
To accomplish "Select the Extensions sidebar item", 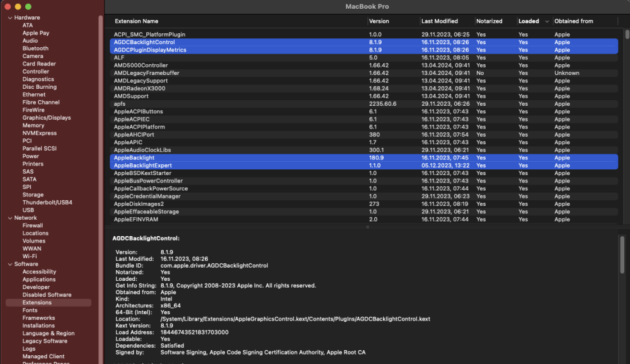I will [49, 302].
